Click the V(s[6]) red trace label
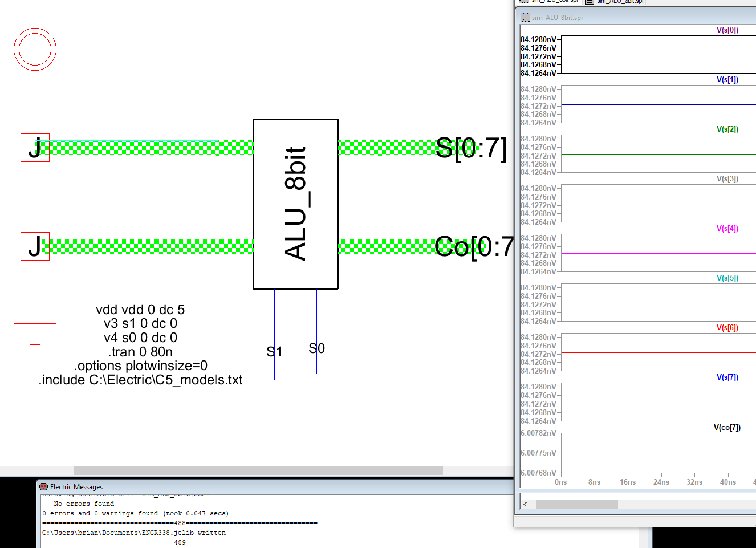756x548 pixels. [x=727, y=328]
